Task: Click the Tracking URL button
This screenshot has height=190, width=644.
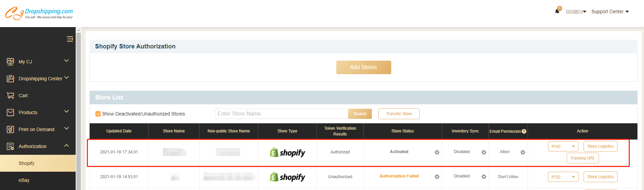Action: pos(582,158)
